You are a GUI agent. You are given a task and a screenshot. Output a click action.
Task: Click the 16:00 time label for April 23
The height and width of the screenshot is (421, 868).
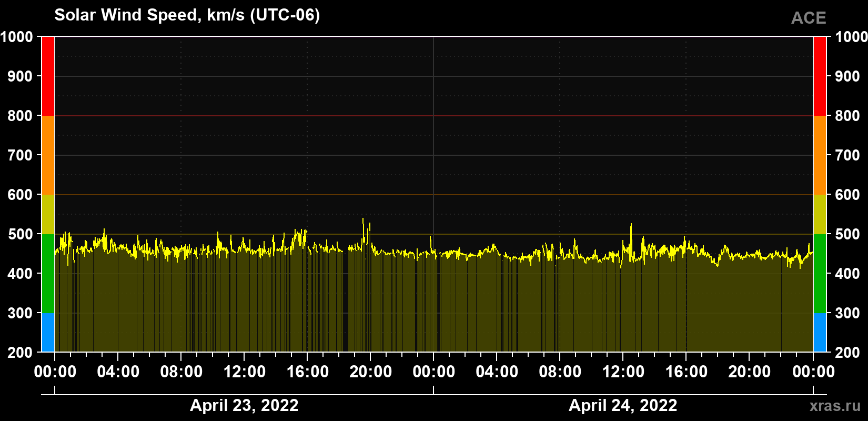307,372
